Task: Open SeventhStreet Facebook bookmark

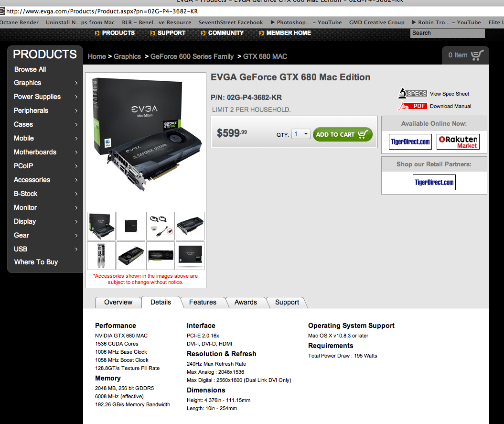Action: coord(231,22)
